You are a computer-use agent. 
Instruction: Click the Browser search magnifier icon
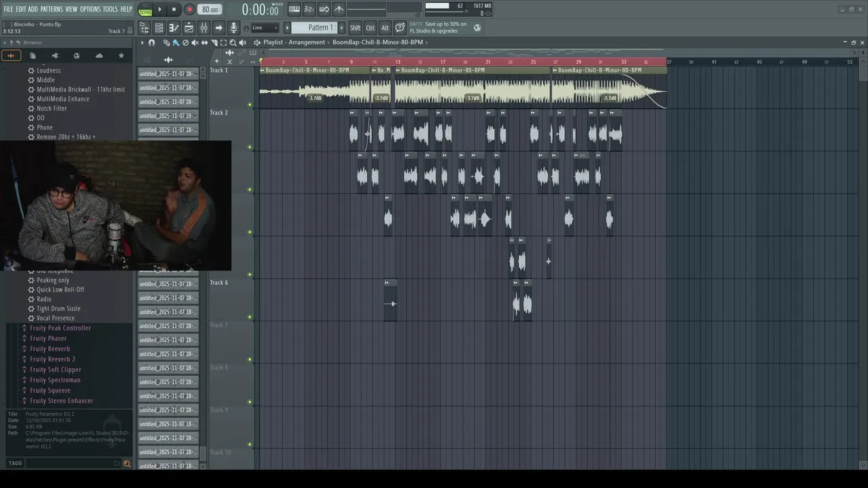[127, 464]
